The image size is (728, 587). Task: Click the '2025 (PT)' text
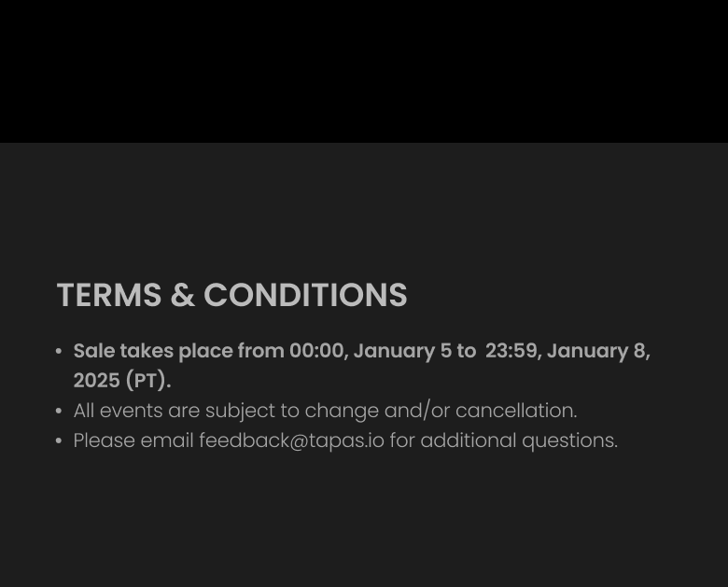(x=121, y=381)
